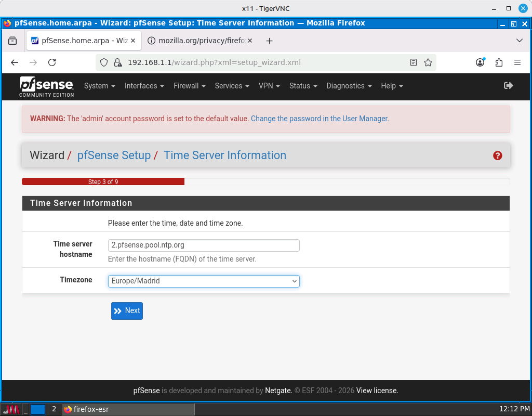This screenshot has height=416, width=532.
Task: Click the Step 3 of 9 progress bar
Action: (103, 181)
